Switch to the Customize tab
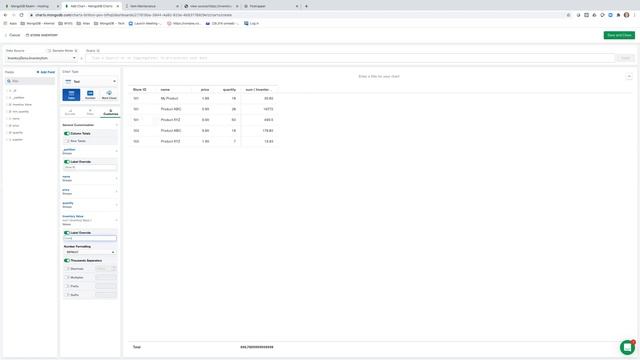 tap(111, 112)
